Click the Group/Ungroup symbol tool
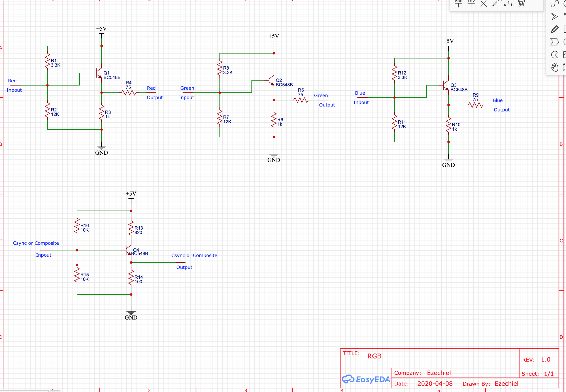This screenshot has height=392, width=566. point(521,4)
